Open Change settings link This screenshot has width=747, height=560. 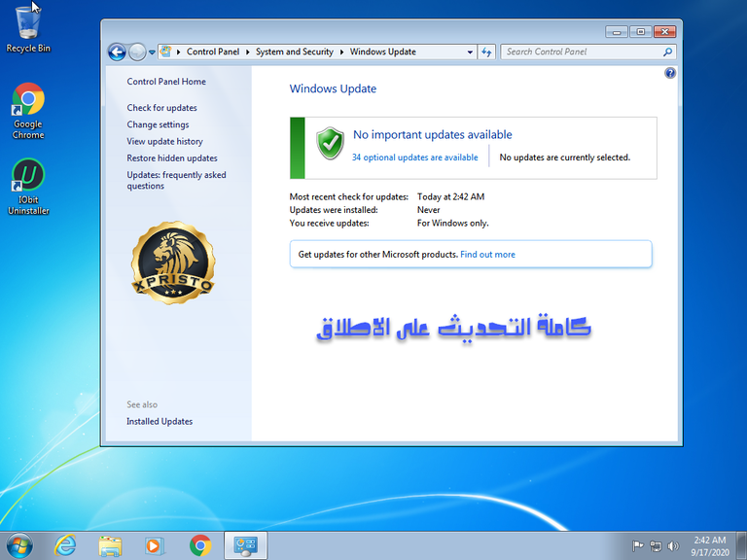158,124
